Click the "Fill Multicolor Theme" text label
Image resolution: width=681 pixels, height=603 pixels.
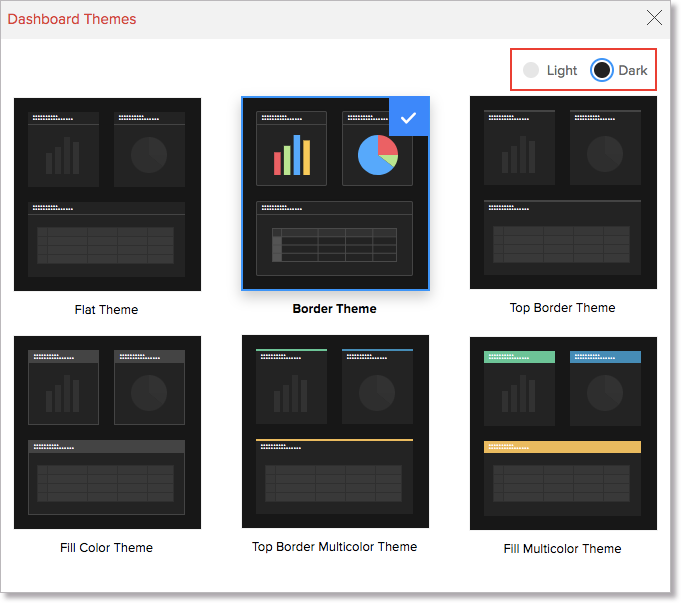click(562, 549)
